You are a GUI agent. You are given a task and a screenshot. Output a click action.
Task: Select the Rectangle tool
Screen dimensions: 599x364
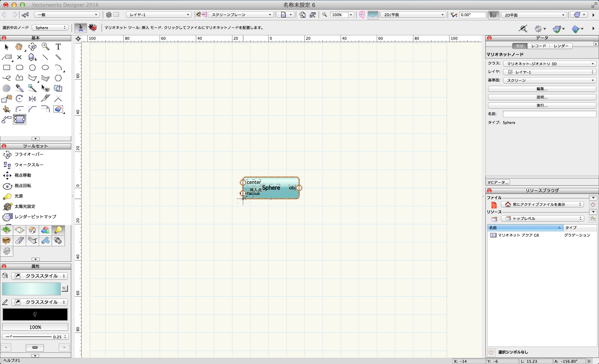(x=7, y=68)
